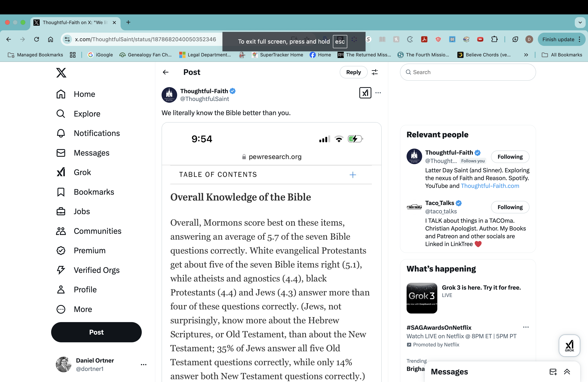
Task: Open the reply filter settings icon
Action: click(x=374, y=72)
